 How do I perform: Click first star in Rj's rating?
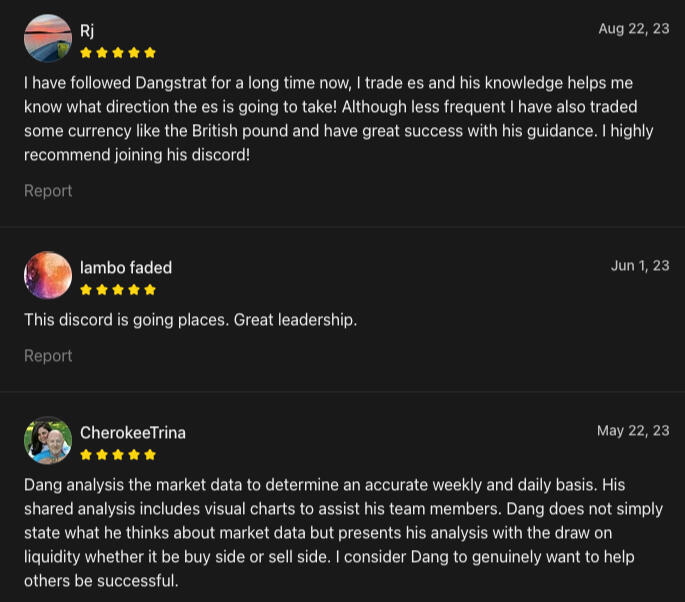[x=86, y=53]
